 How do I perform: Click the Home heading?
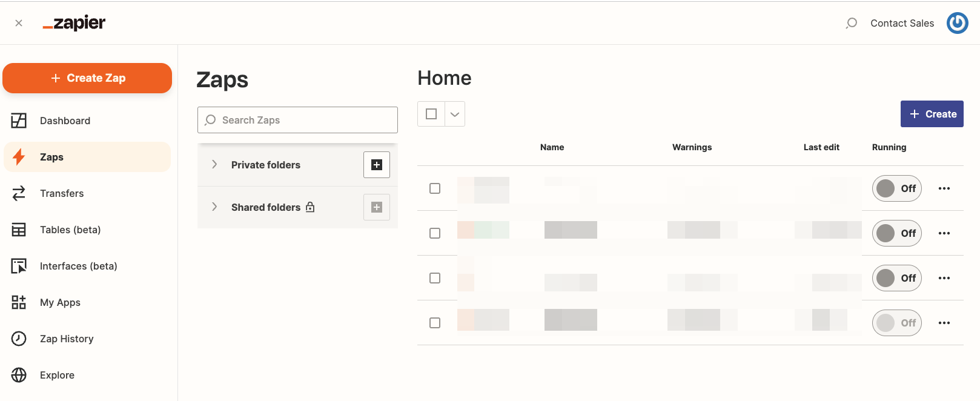[x=445, y=78]
